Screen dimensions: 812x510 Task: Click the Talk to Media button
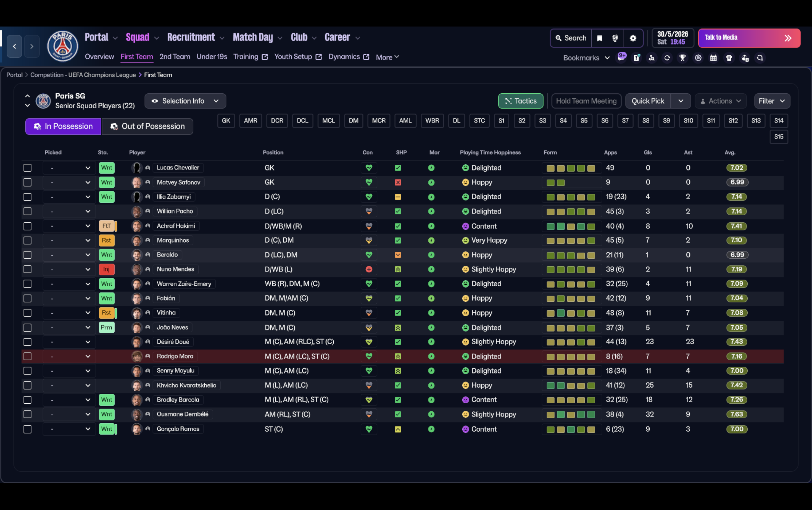748,38
